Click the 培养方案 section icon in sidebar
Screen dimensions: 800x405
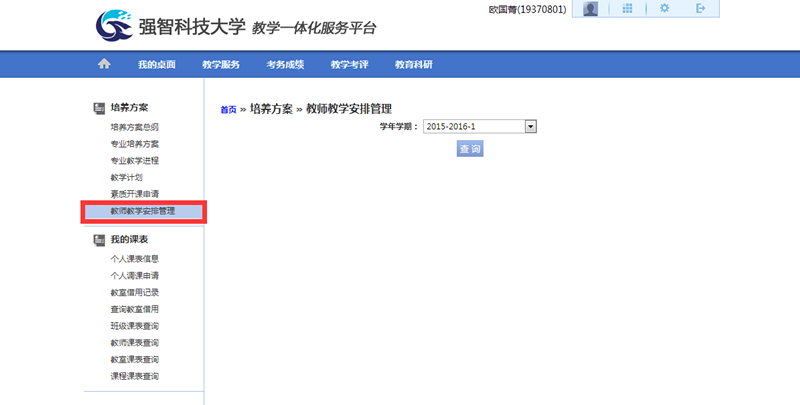99,107
